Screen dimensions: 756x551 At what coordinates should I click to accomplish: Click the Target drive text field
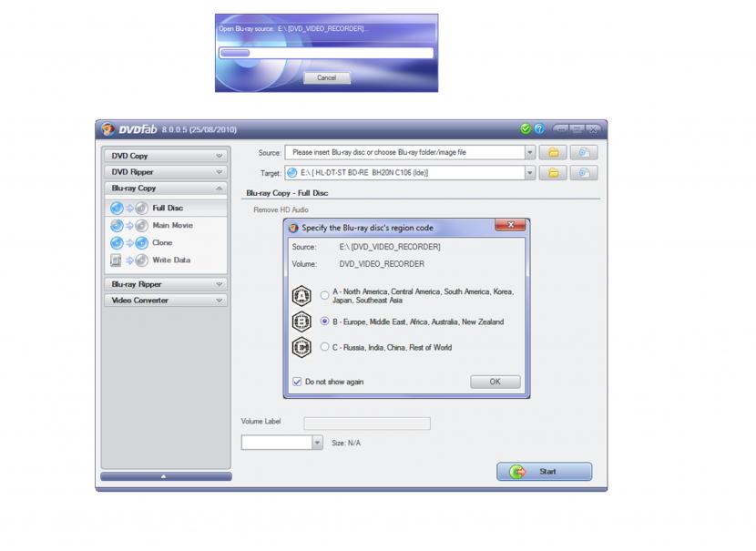pyautogui.click(x=405, y=172)
